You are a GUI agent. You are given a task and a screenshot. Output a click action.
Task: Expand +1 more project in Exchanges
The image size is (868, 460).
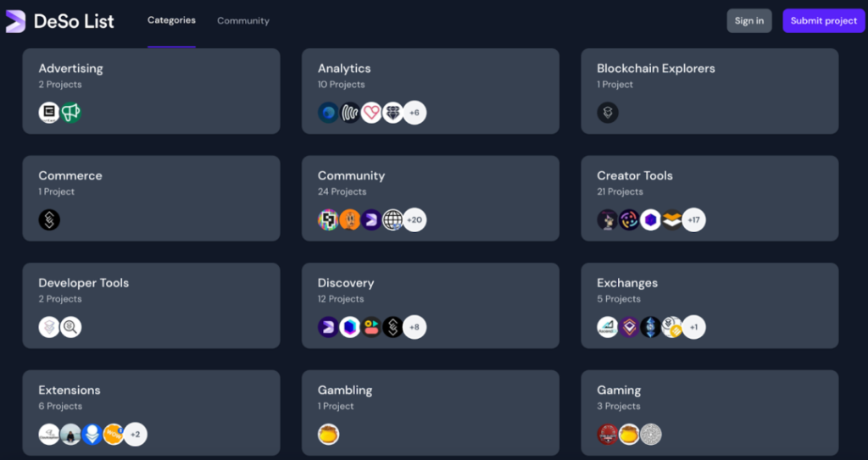click(x=694, y=327)
